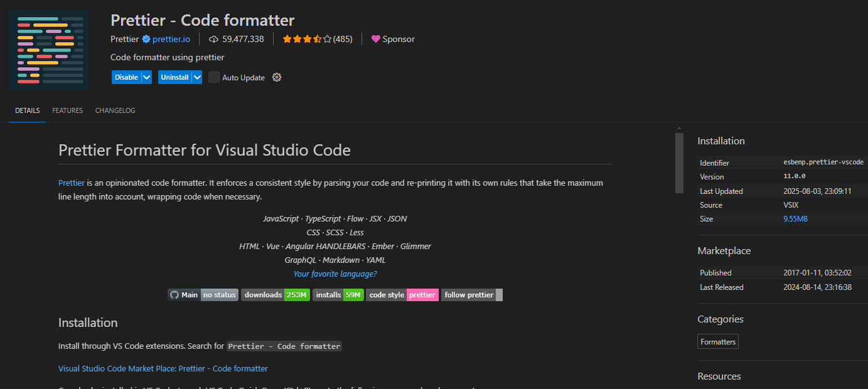
Task: Click the download cloud icon beside install count
Action: tap(213, 39)
